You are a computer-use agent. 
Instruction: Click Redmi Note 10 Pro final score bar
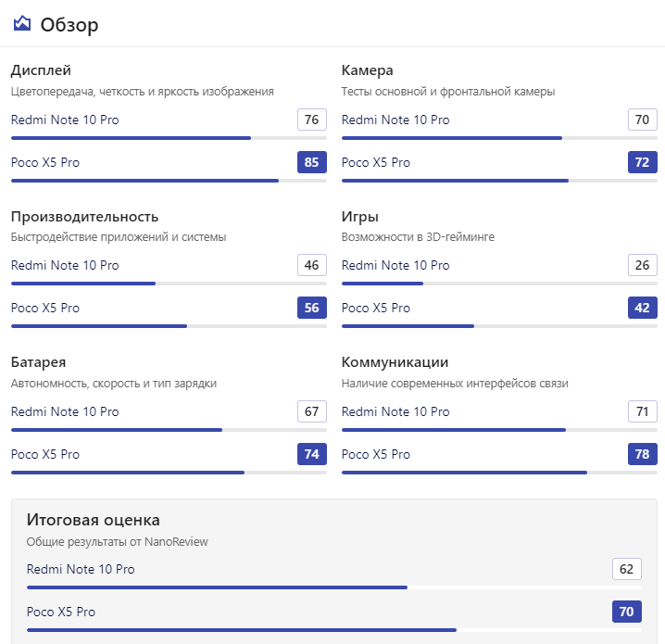pos(334,587)
